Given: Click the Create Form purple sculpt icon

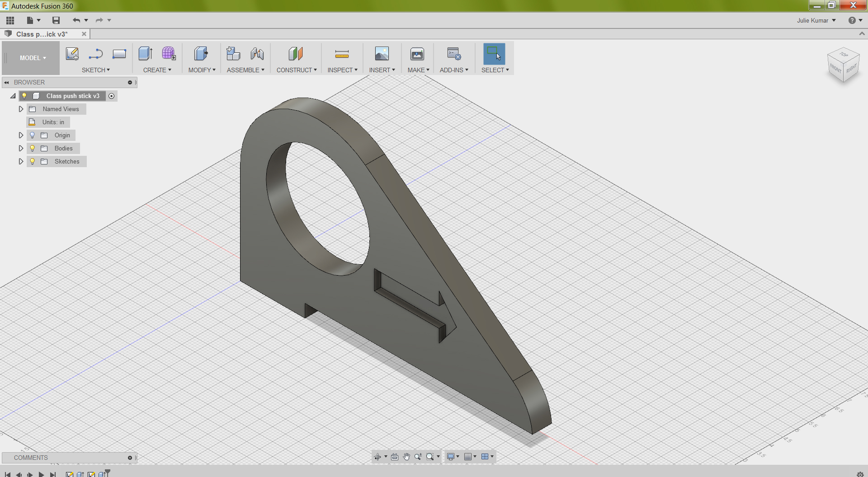Looking at the screenshot, I should [x=169, y=54].
